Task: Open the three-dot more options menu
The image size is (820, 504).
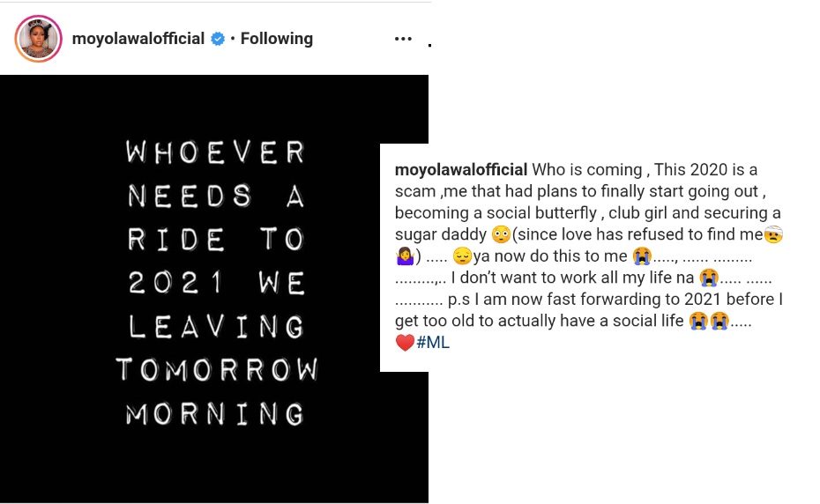Action: pos(403,39)
